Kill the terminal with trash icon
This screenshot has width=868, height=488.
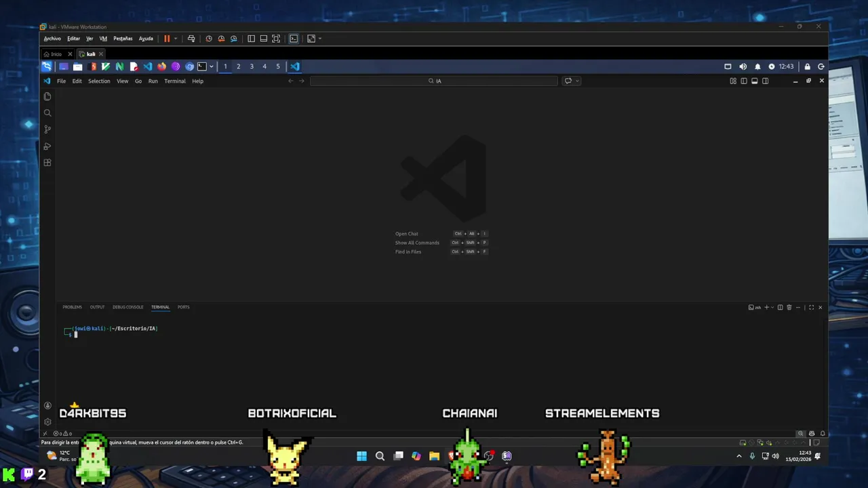[789, 307]
